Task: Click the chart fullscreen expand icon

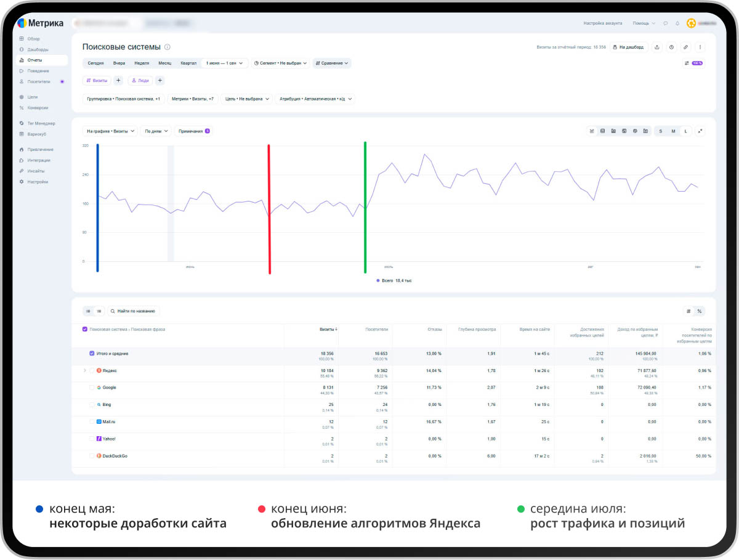Action: coord(700,131)
